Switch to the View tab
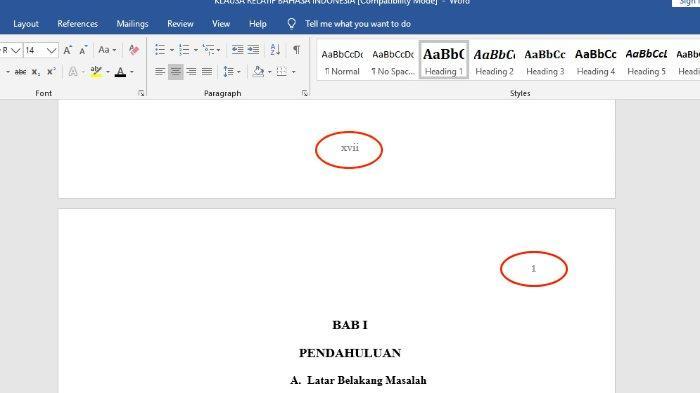Viewport: 700px width, 393px height. tap(221, 24)
